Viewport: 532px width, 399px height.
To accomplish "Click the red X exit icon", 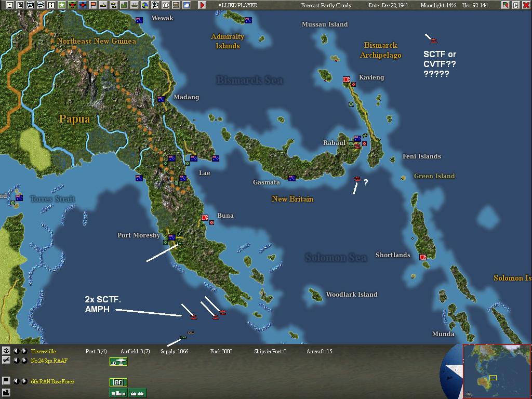I will click(x=526, y=5).
